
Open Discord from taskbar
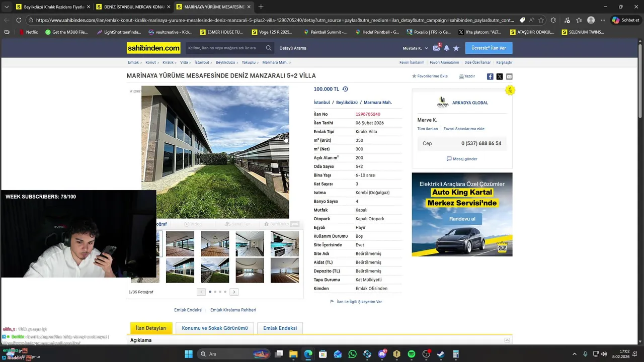(x=382, y=354)
